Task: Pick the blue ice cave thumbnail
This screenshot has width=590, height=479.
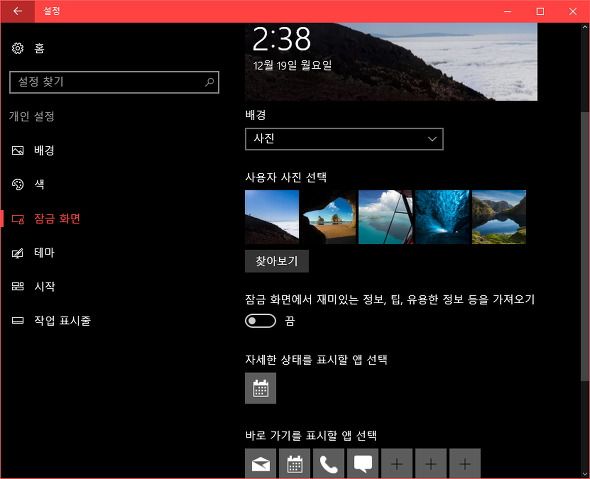Action: (x=442, y=217)
